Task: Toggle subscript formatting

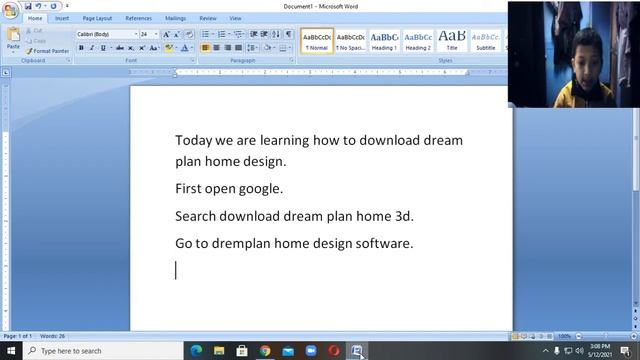Action: pos(131,48)
